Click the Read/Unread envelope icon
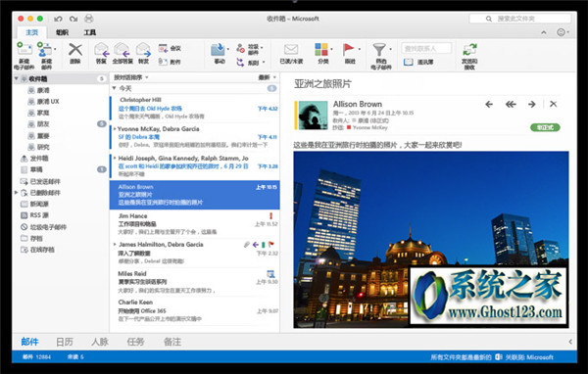 pos(291,49)
